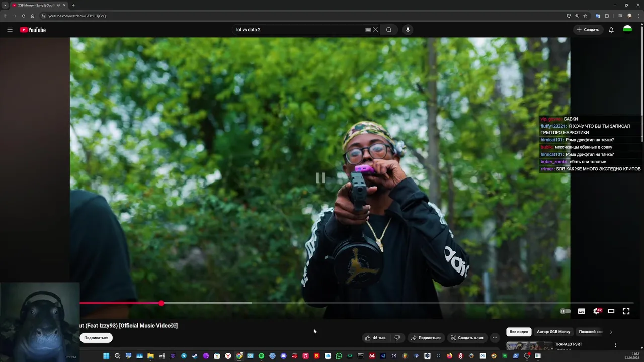Open the YouTube hamburger guide menu
The image size is (644, 362).
[x=10, y=30]
